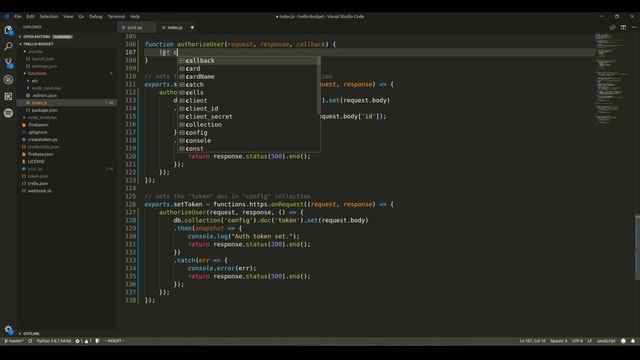Click the UTF-8 encoding selector
Screen dimensions: 640x360
click(577, 341)
